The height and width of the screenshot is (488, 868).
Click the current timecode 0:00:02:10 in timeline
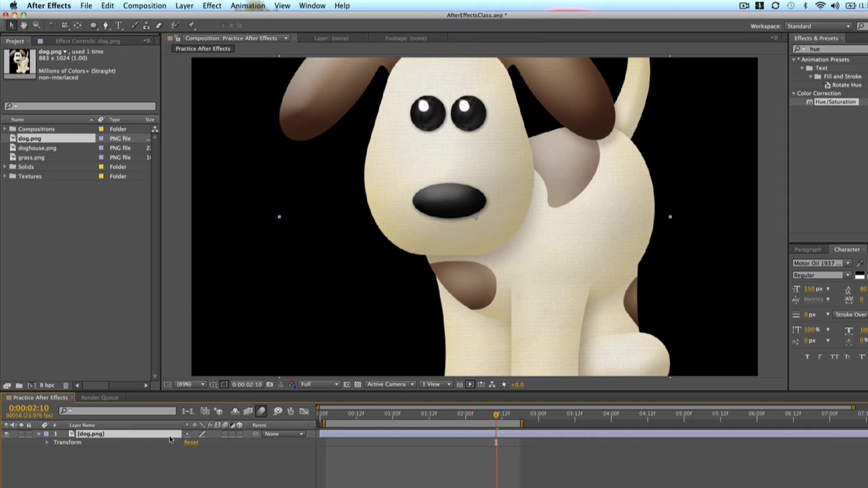[x=29, y=407]
